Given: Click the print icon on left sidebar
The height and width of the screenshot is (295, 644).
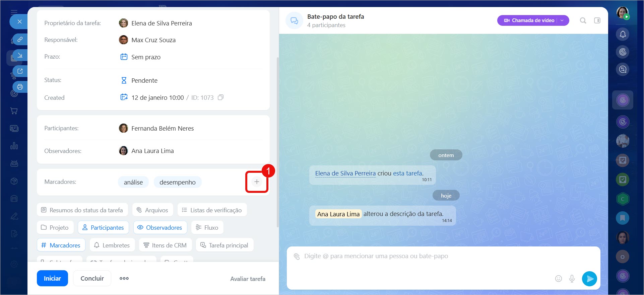Looking at the screenshot, I should pyautogui.click(x=20, y=87).
